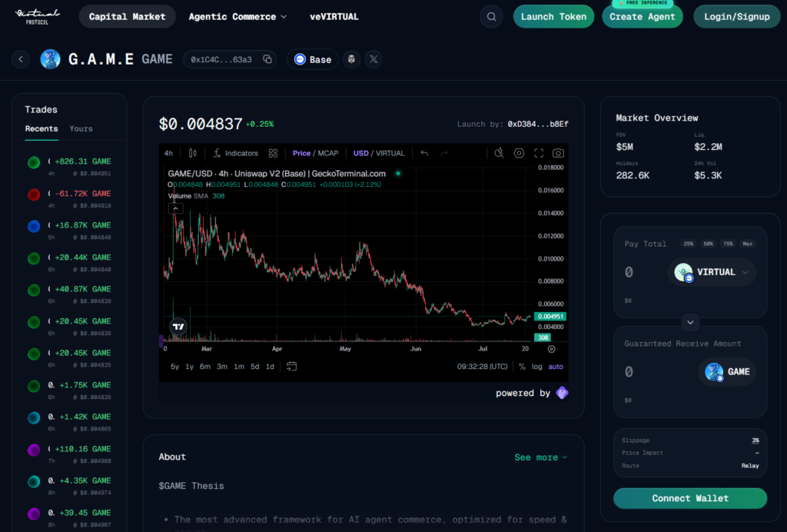Screen dimensions: 787x532
Task: Open the VIRTUAL pay token selector
Action: [711, 272]
